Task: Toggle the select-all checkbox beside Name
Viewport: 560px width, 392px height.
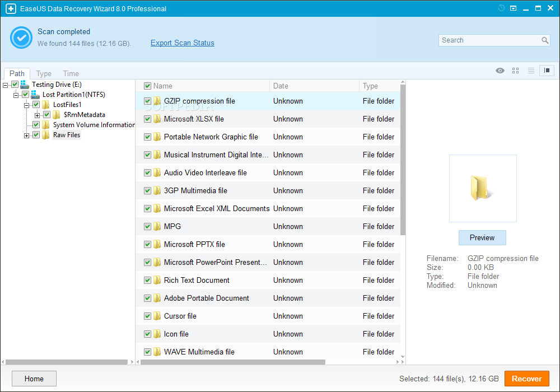Action: pos(147,86)
